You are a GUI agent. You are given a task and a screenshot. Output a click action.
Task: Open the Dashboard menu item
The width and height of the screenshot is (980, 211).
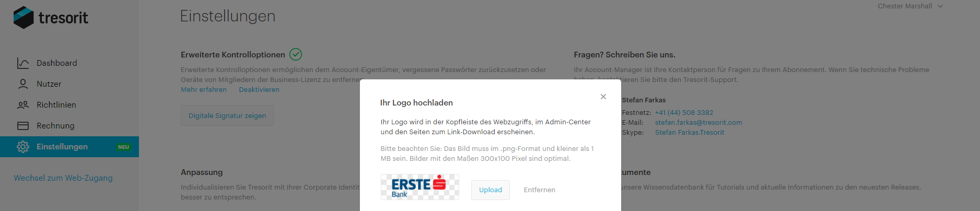69,63
